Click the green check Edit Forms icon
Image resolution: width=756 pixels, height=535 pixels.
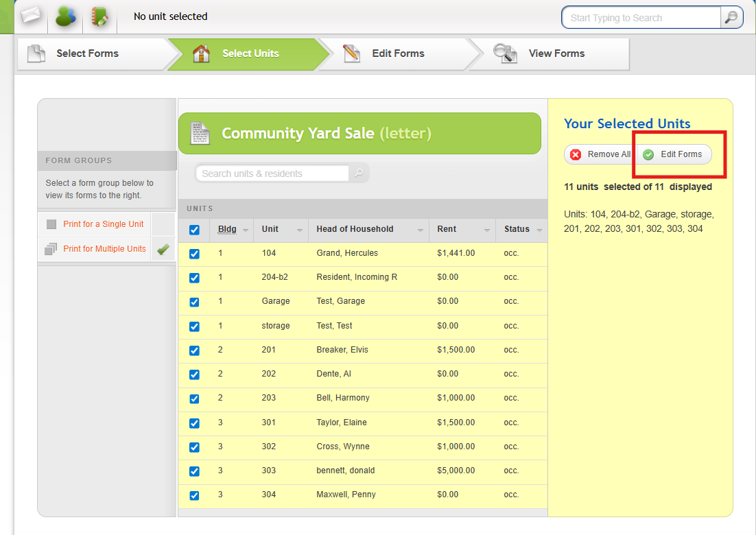[648, 155]
